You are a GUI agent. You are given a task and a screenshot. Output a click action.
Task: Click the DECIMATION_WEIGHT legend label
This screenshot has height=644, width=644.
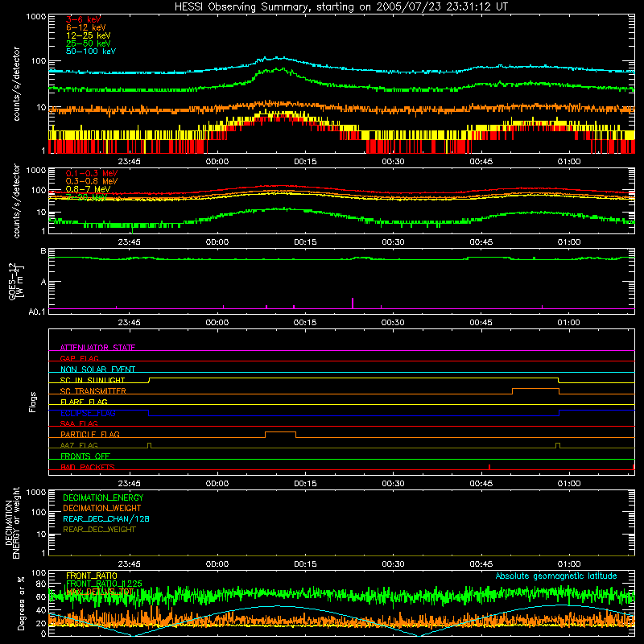click(102, 508)
